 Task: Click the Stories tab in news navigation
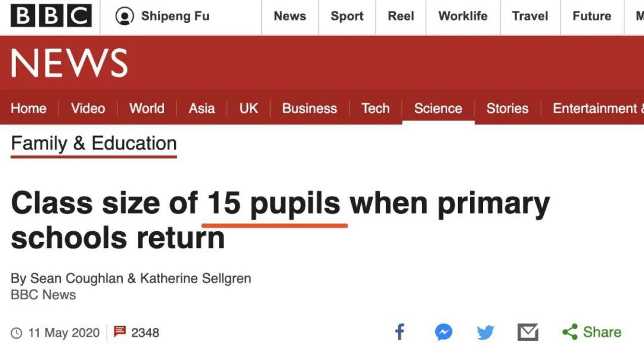(507, 108)
